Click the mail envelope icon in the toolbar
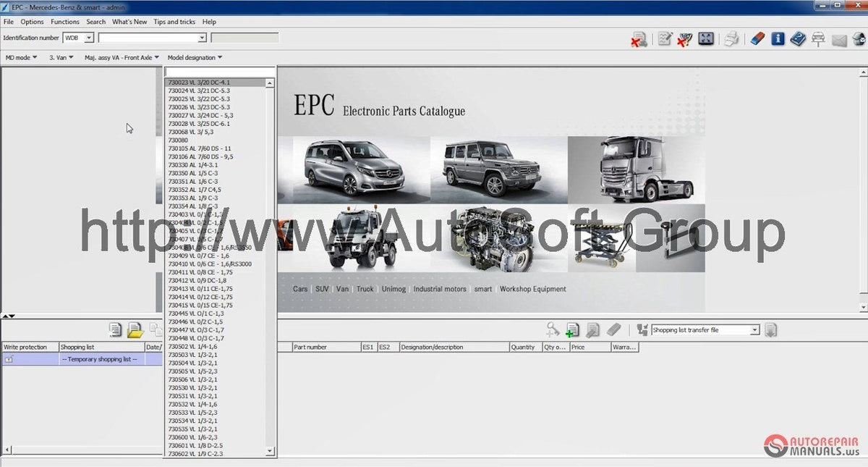The image size is (868, 467). coord(839,38)
